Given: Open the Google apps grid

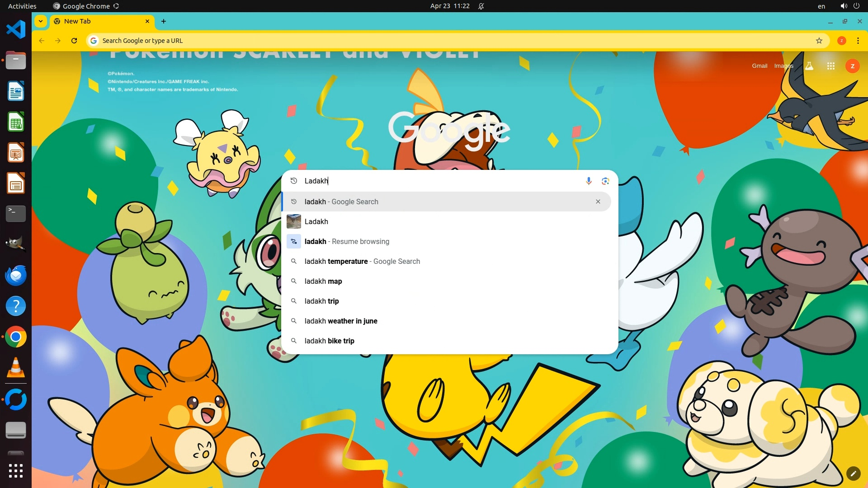Looking at the screenshot, I should click(x=830, y=66).
